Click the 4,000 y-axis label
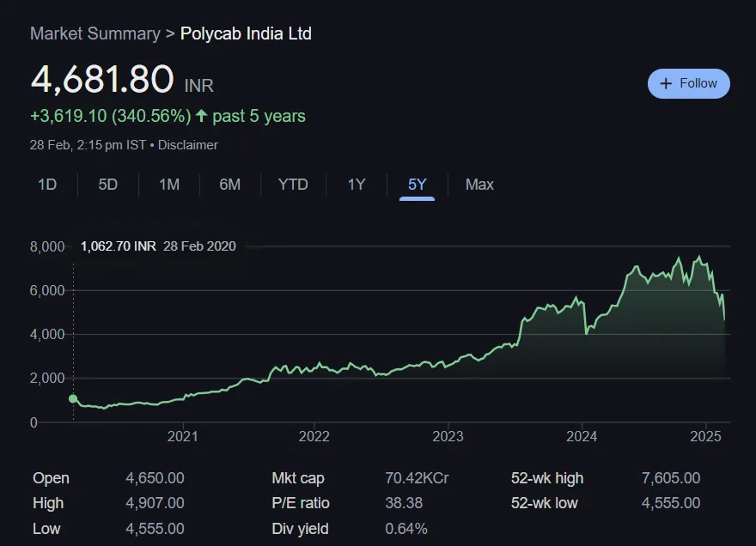The image size is (756, 546). 47,335
